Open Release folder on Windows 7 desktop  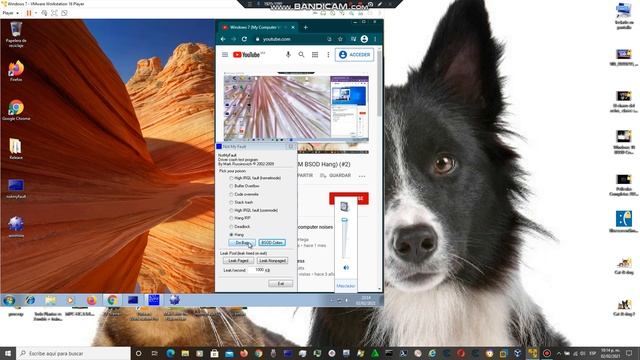coord(16,149)
